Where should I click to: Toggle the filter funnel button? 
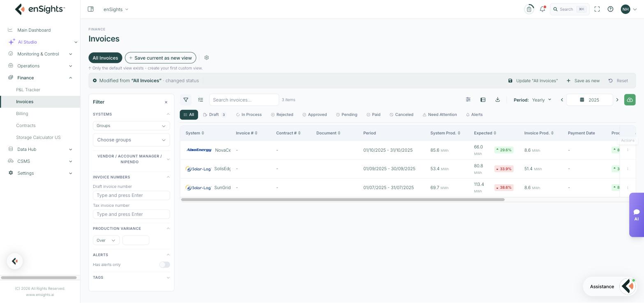pos(186,99)
